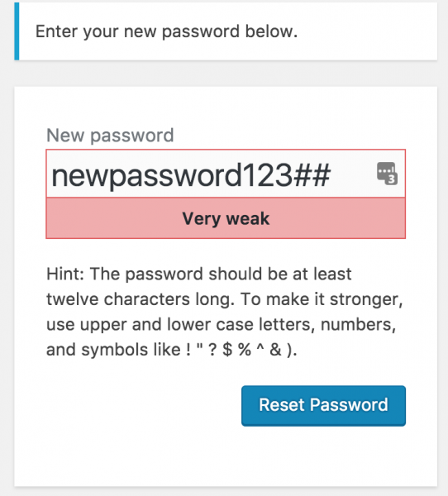Click the number 3 badge on password icon

(x=392, y=179)
